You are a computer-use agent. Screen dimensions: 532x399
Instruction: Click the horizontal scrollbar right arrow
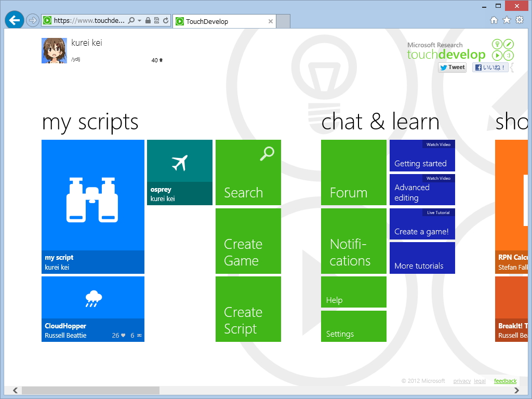pyautogui.click(x=516, y=390)
